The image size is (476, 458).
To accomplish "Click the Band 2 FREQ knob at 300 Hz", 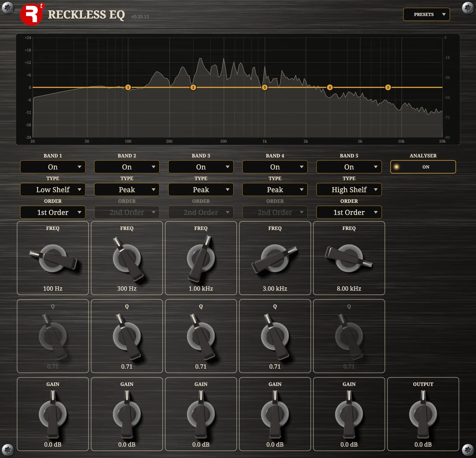I will click(x=127, y=259).
